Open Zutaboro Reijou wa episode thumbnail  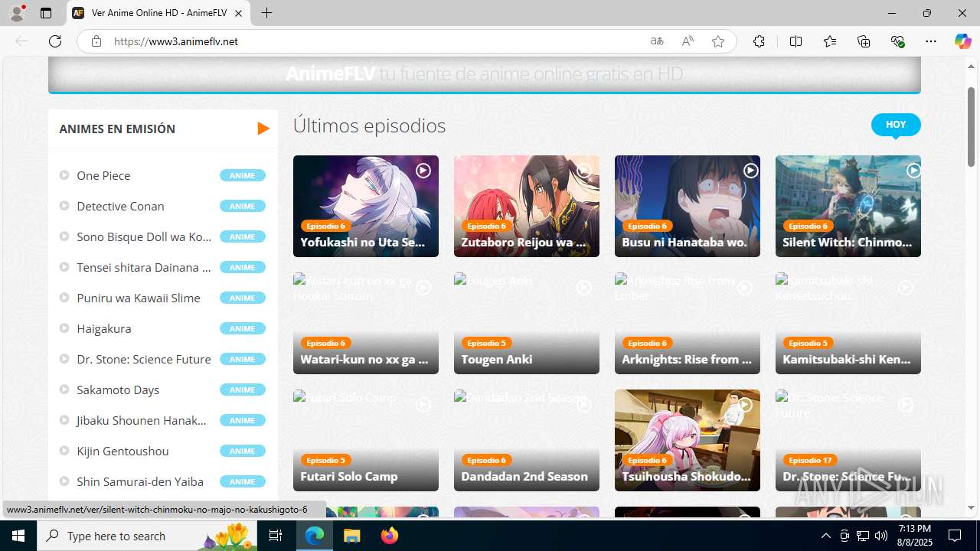coord(527,206)
